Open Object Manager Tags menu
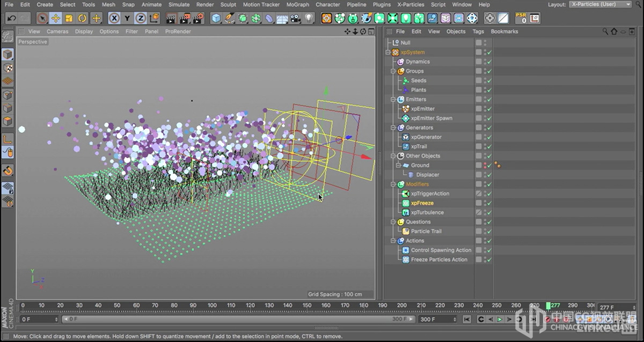 pyautogui.click(x=478, y=32)
